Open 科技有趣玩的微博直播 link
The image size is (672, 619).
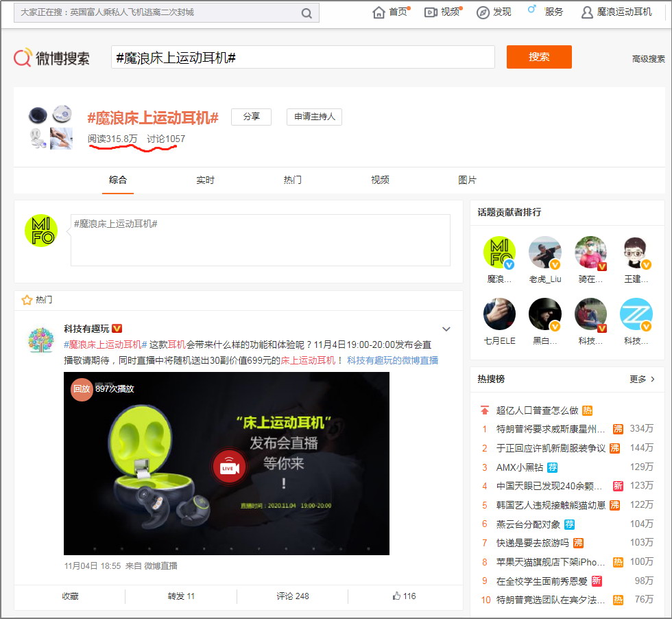point(392,360)
